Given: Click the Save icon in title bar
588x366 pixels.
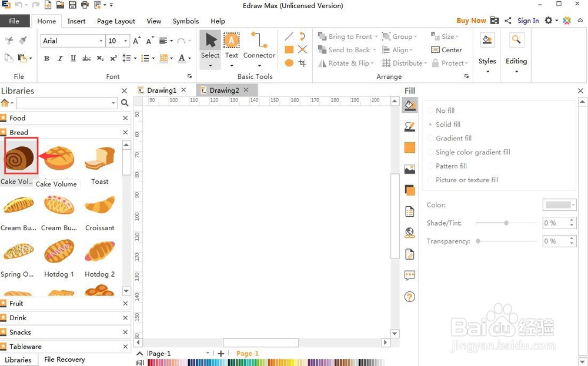Looking at the screenshot, I should click(72, 5).
